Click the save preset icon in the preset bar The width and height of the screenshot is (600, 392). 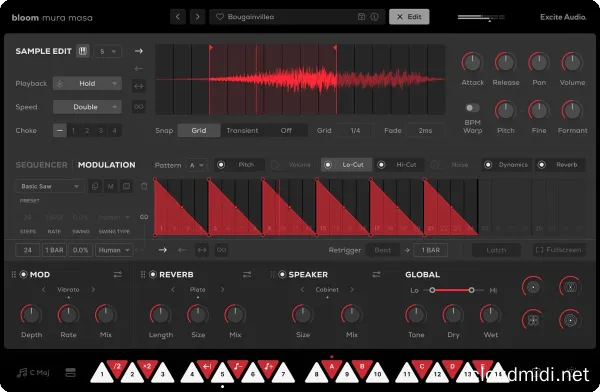(361, 16)
